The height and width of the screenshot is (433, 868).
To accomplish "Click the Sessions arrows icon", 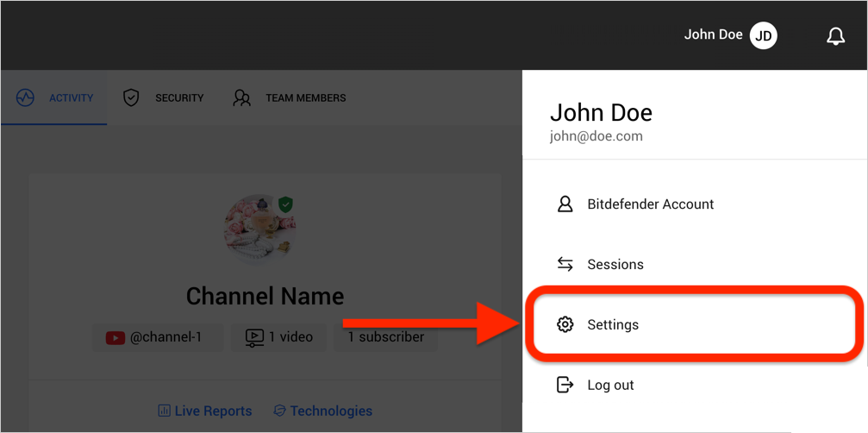I will click(565, 264).
